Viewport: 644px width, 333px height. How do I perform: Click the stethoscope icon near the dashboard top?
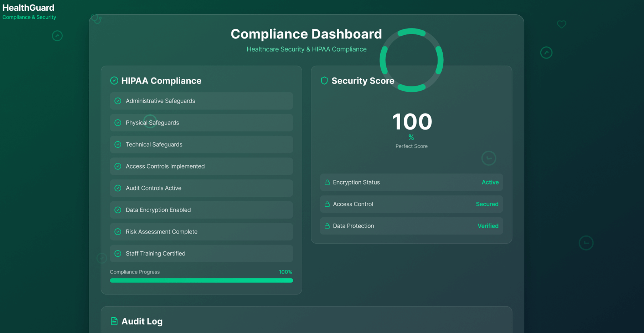tap(97, 19)
